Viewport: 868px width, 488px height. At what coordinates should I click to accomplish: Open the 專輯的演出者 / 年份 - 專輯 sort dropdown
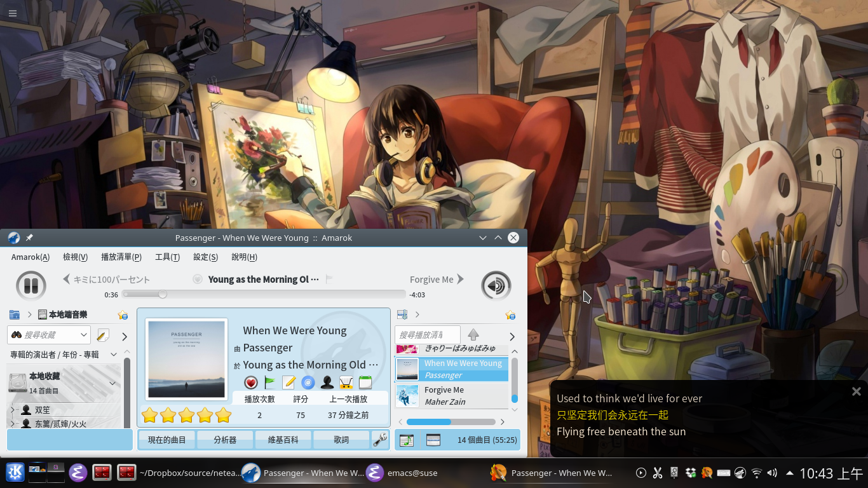point(64,355)
